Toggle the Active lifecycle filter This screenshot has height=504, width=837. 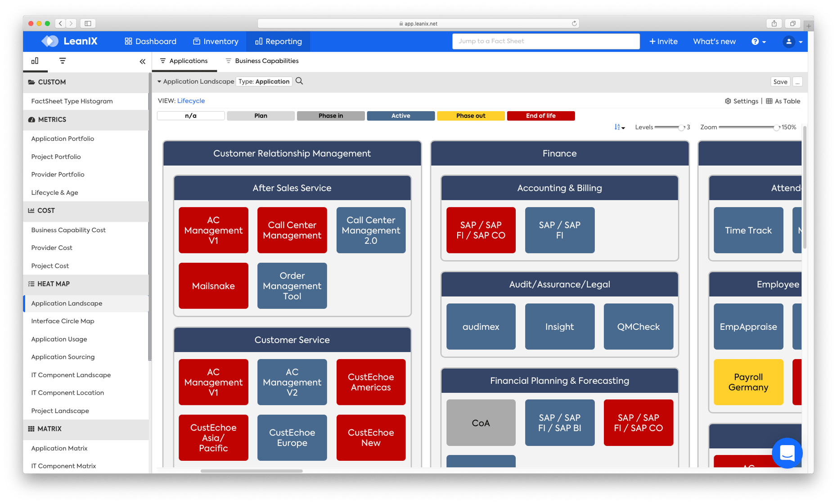[400, 116]
